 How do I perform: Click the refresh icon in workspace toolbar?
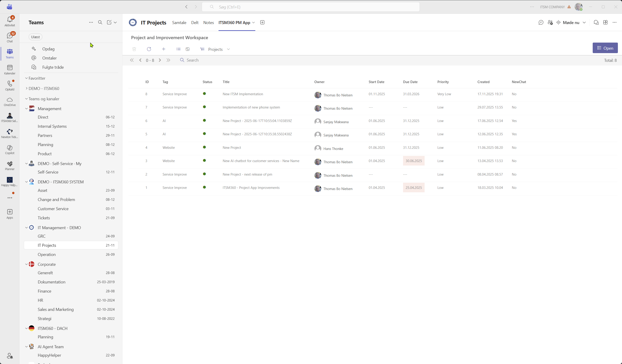[149, 49]
